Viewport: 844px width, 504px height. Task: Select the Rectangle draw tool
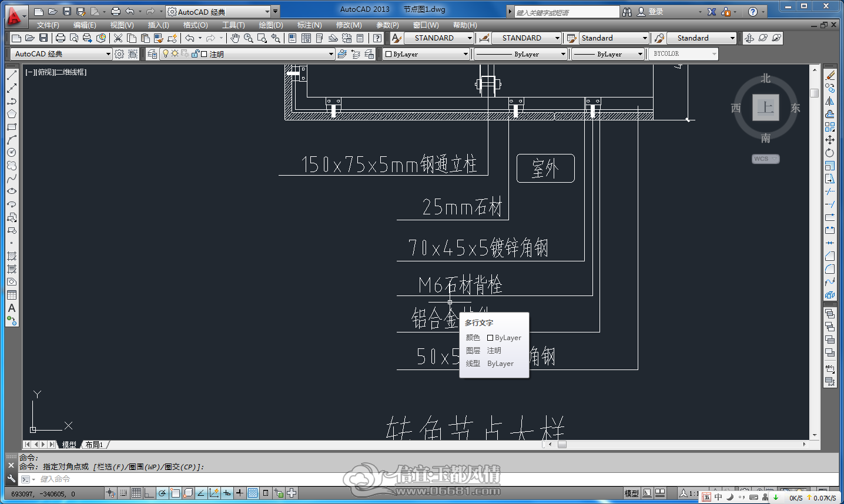tap(12, 127)
